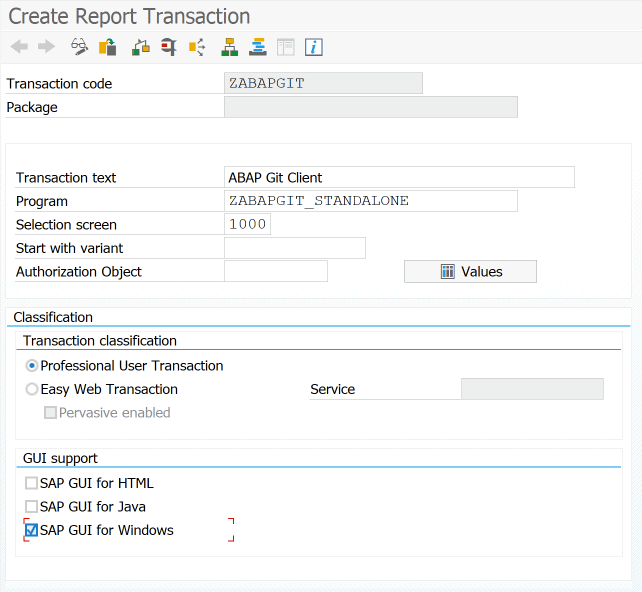This screenshot has height=592, width=642.
Task: Click the grayed-out Forward arrow
Action: click(46, 47)
